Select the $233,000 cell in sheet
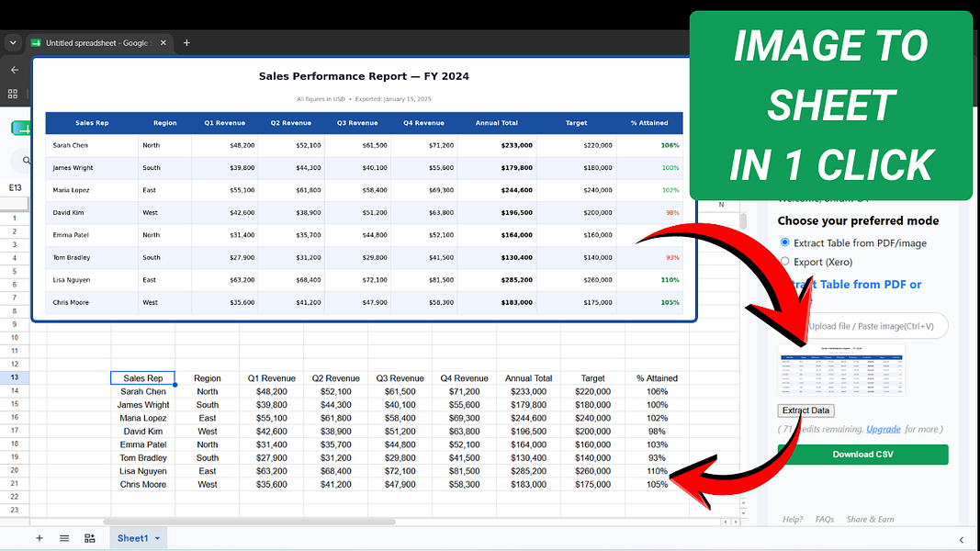 coord(529,392)
